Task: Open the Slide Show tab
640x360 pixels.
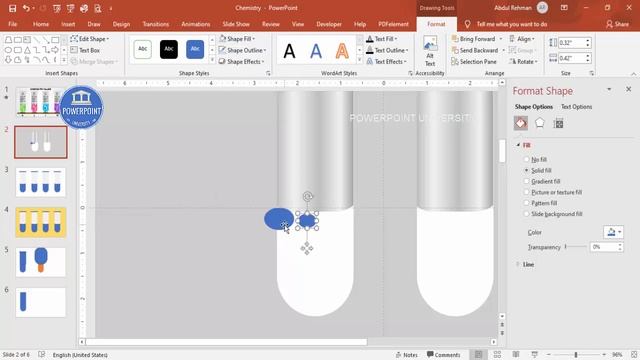Action: pyautogui.click(x=236, y=24)
